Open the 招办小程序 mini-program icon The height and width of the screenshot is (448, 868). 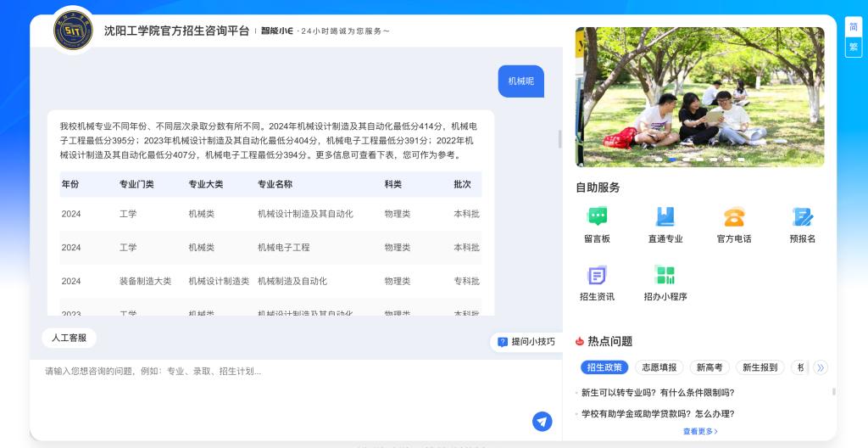665,276
